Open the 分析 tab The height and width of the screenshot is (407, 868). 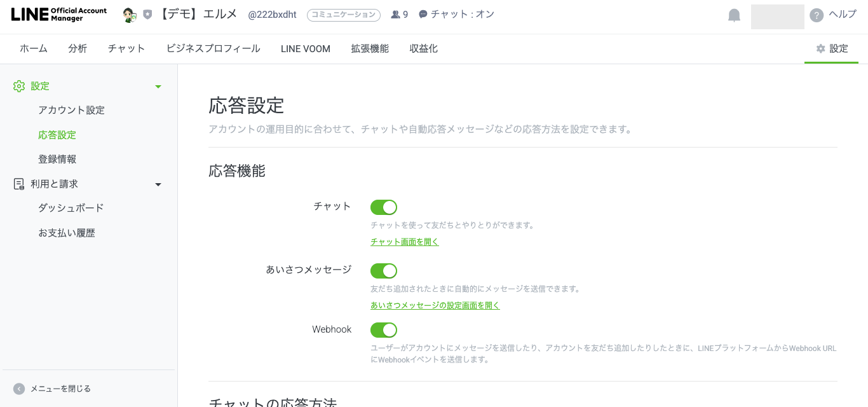[78, 49]
